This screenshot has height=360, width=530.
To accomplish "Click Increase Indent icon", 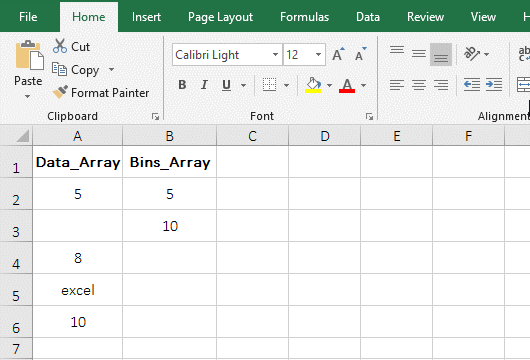I will pyautogui.click(x=494, y=85).
